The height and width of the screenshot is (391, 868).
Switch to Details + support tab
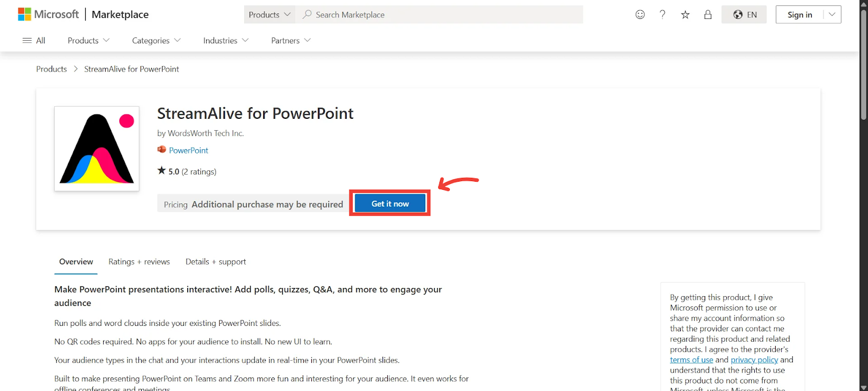pyautogui.click(x=215, y=261)
